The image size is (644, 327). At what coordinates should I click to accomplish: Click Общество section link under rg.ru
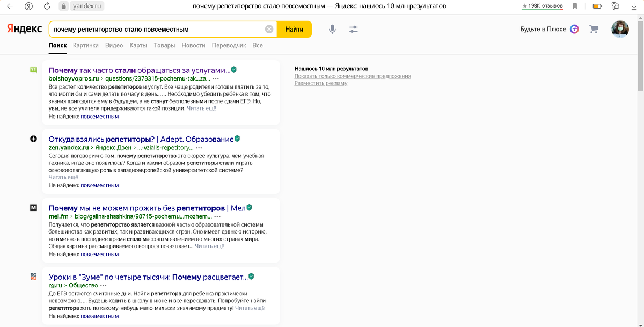[x=82, y=285]
